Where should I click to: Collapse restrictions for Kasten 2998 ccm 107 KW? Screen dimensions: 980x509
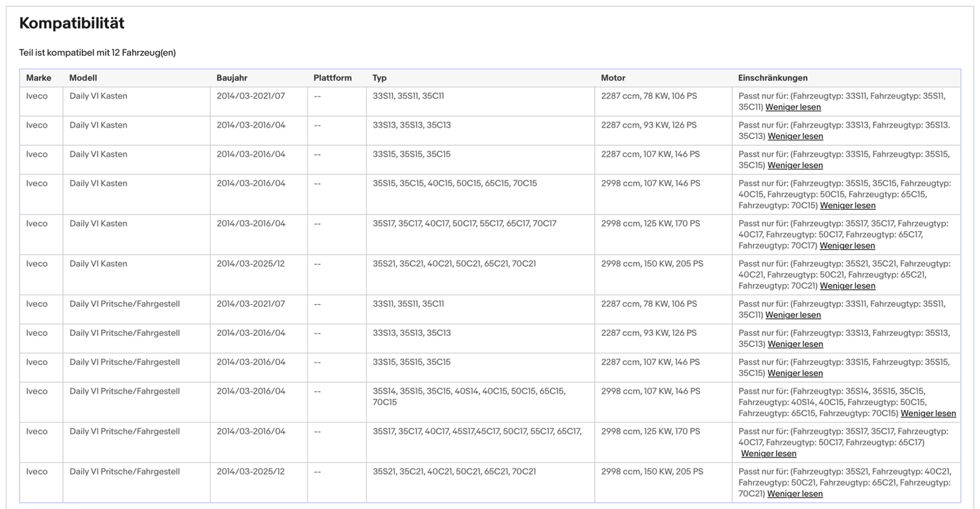click(847, 206)
